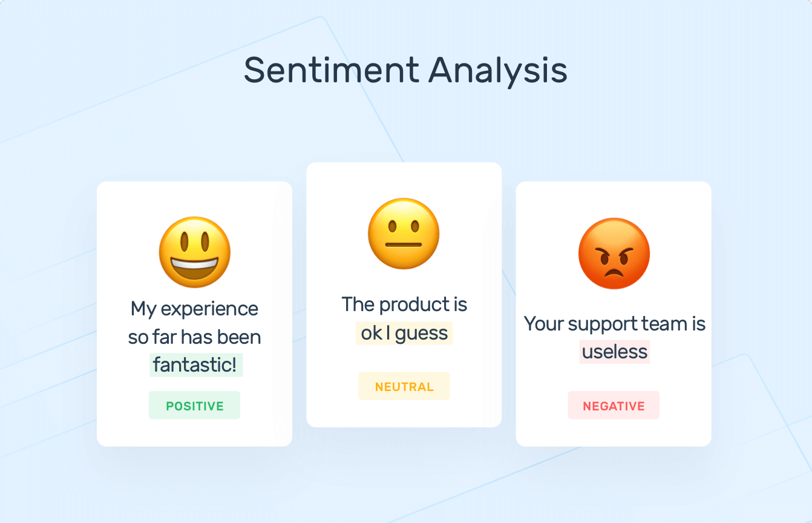
Task: Click the angry red face emoji
Action: coord(614,253)
